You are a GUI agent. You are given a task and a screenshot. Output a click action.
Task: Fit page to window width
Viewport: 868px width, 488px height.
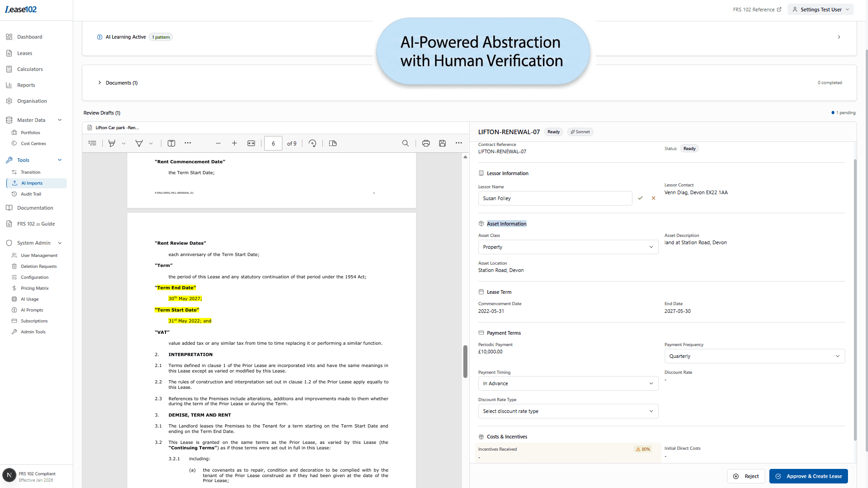[x=251, y=143]
